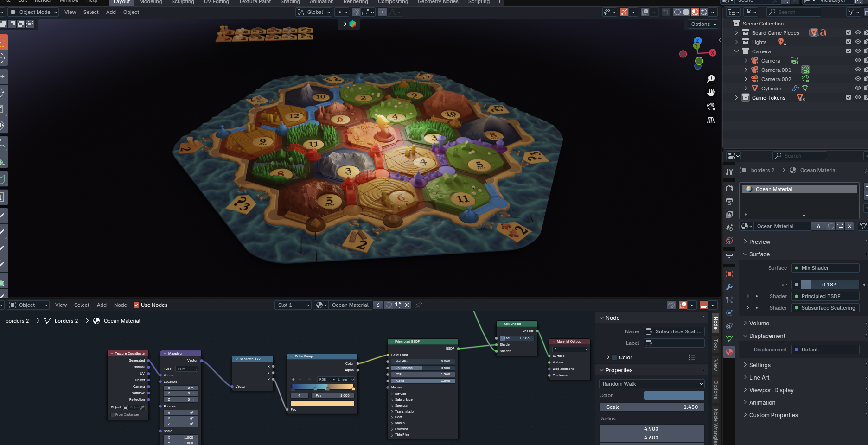
Task: Click the Subsurface Scattering shader button
Action: point(825,308)
